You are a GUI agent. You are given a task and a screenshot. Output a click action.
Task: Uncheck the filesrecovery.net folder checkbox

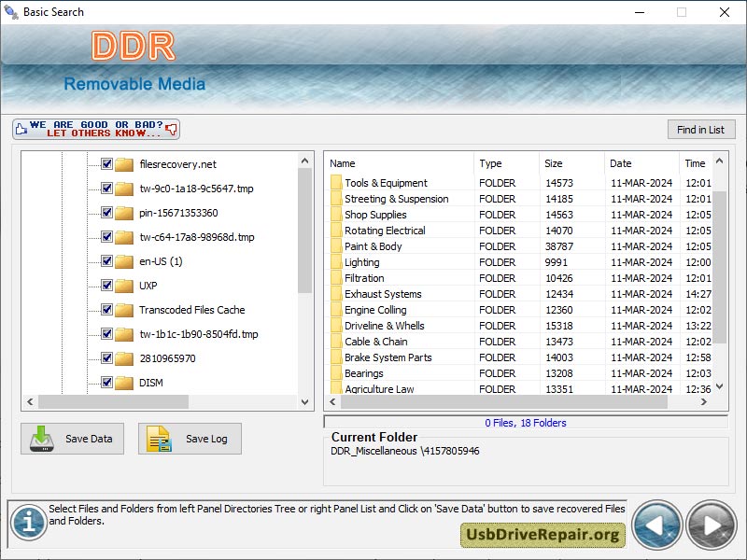click(x=106, y=164)
